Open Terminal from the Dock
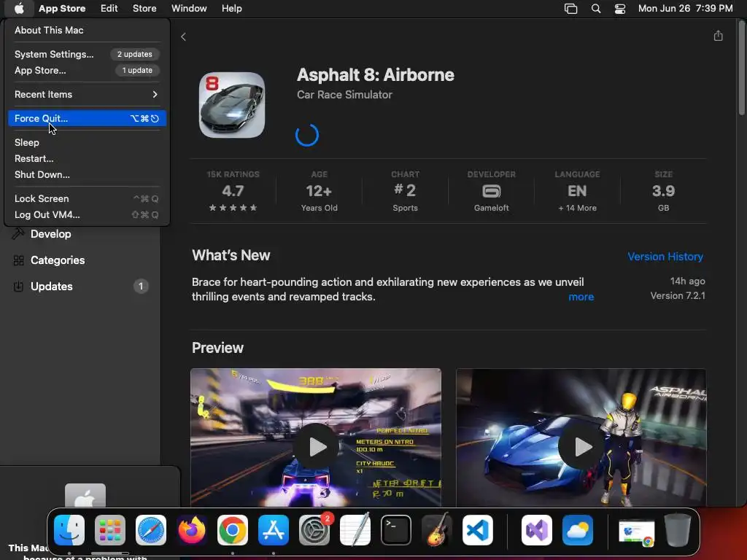 coord(396,530)
